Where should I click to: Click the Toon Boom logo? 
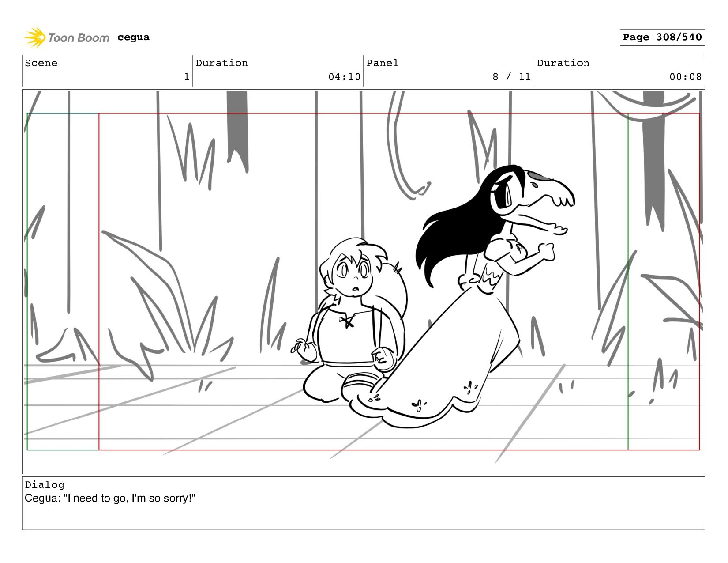coord(66,38)
